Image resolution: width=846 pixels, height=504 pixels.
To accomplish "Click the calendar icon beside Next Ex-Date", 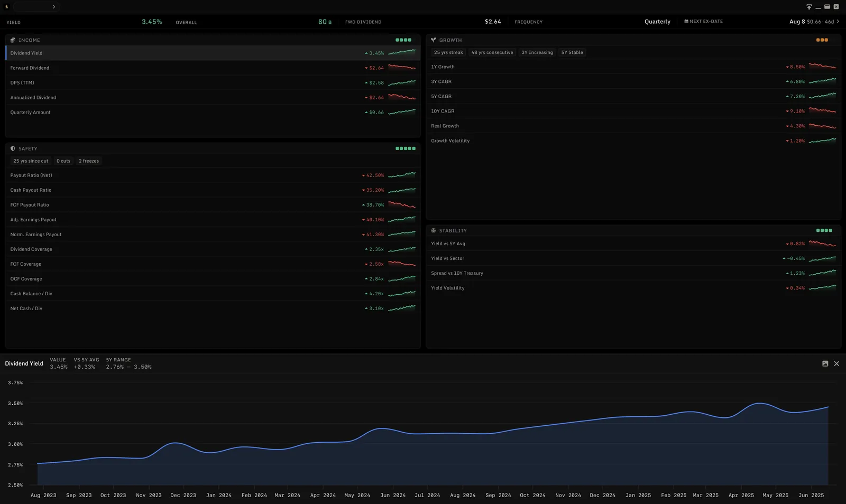I will [686, 22].
